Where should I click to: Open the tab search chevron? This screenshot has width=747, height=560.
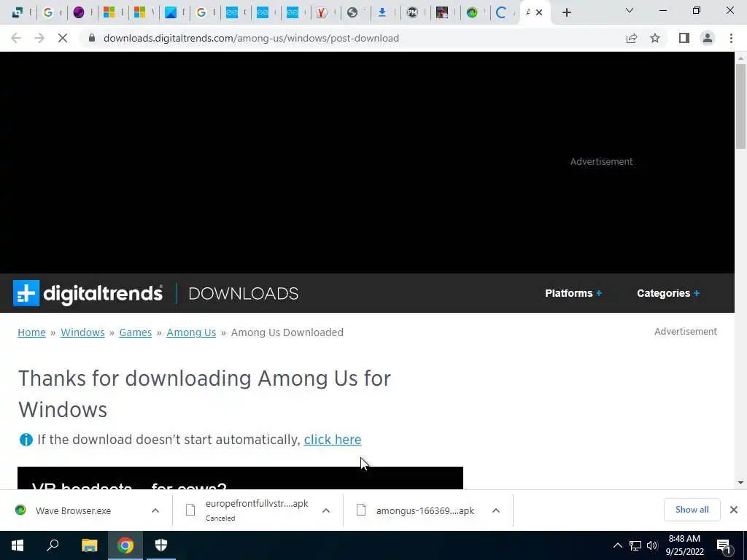click(630, 10)
